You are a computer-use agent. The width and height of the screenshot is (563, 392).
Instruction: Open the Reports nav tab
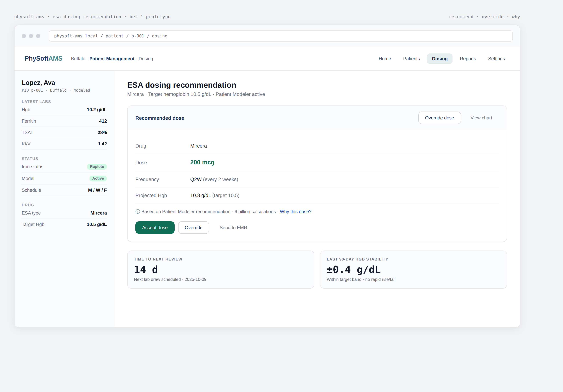click(468, 59)
